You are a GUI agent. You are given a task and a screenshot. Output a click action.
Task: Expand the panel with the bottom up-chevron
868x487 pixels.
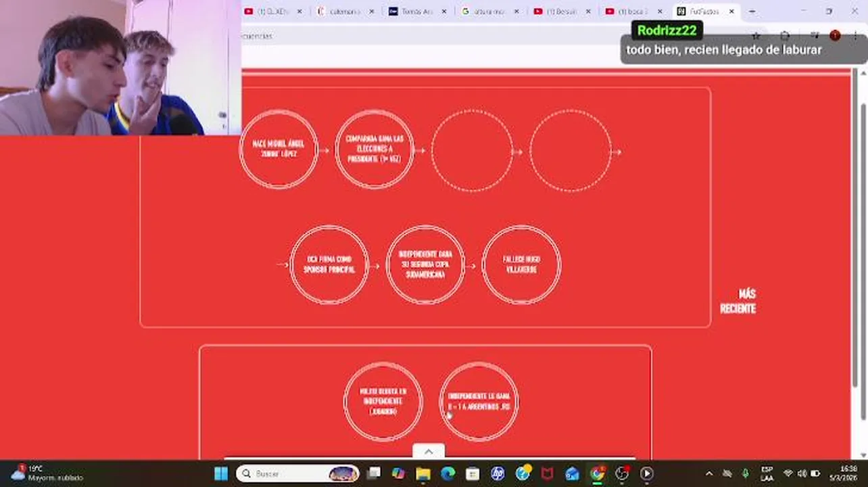pos(429,452)
